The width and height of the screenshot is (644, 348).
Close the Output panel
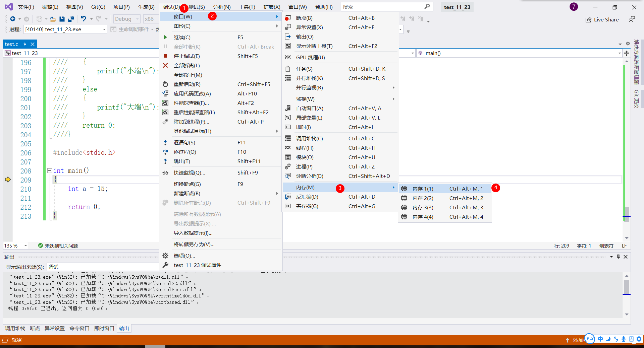626,257
